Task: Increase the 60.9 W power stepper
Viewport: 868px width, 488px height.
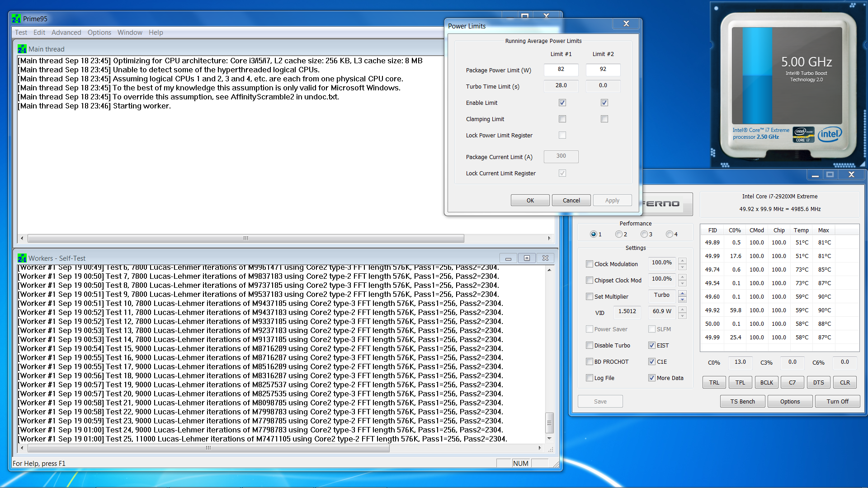Action: point(683,309)
